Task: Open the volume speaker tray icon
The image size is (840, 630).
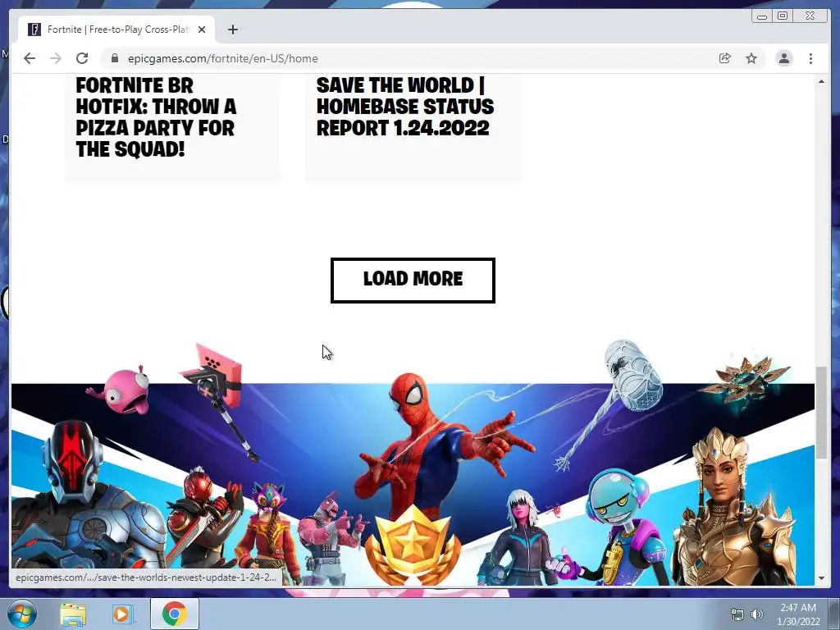Action: click(x=756, y=614)
